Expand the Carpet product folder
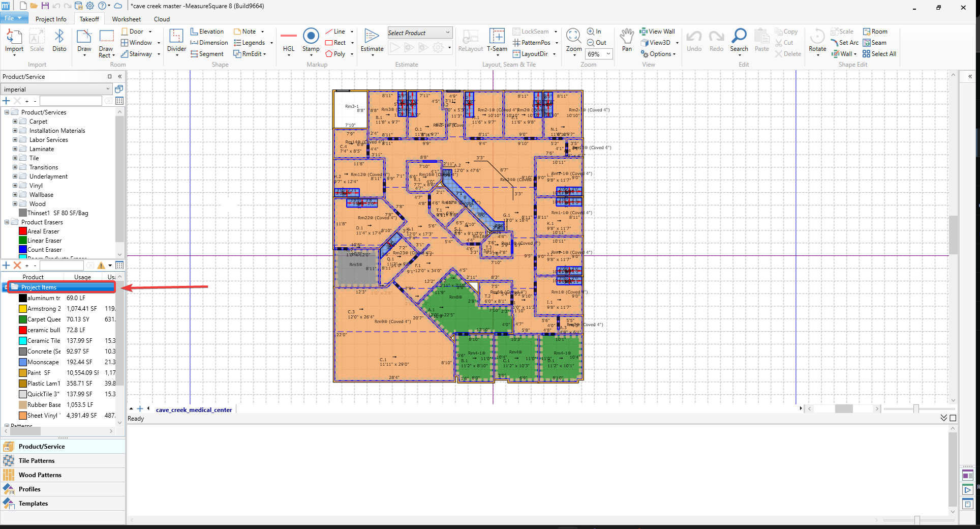980x529 pixels. (x=15, y=122)
